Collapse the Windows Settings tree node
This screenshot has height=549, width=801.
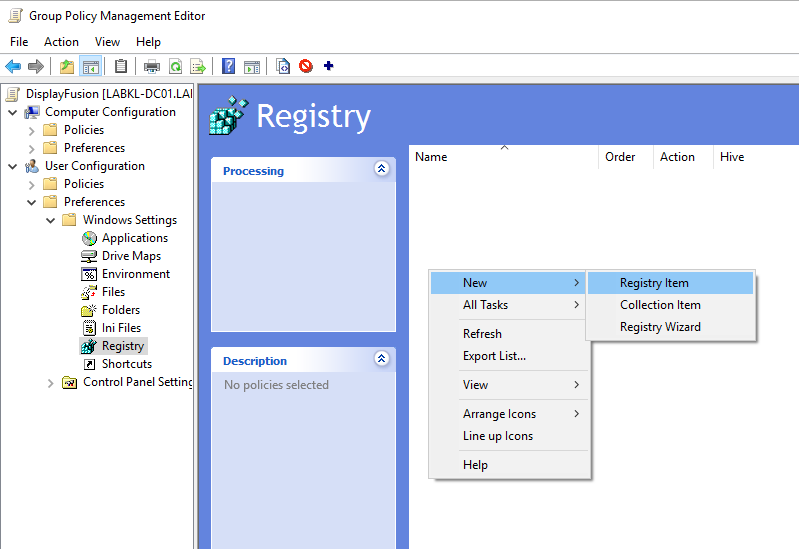point(51,220)
